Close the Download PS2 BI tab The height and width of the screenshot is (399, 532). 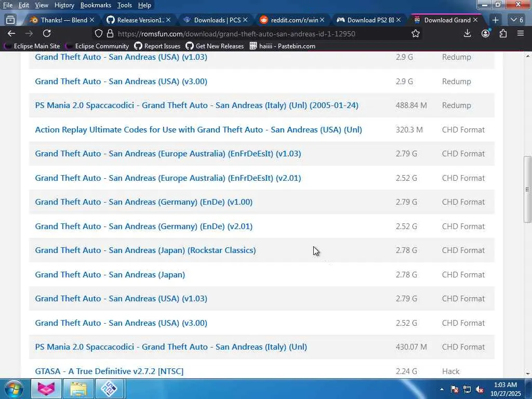[x=398, y=20]
